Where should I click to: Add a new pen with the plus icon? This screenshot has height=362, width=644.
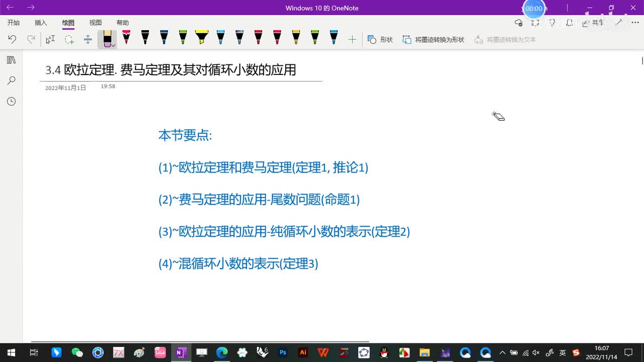[352, 39]
